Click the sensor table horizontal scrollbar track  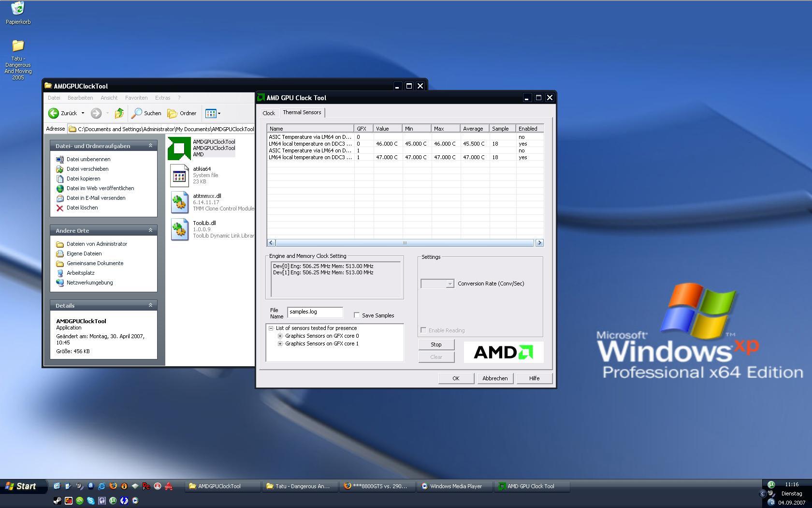tap(405, 243)
